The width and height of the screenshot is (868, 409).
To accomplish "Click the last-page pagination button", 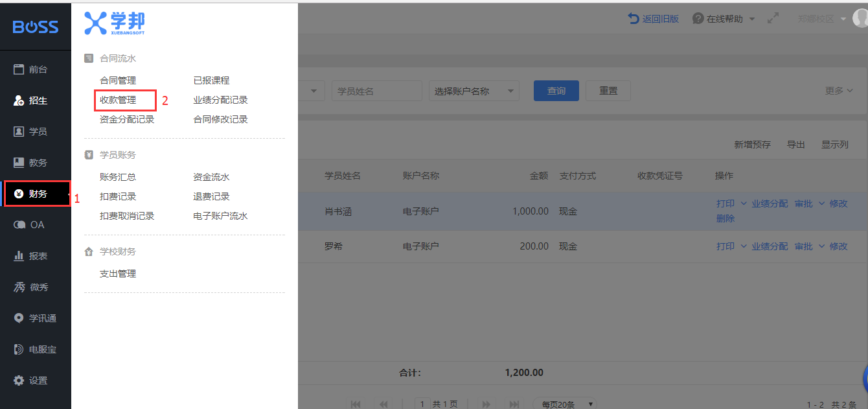I will tap(514, 404).
